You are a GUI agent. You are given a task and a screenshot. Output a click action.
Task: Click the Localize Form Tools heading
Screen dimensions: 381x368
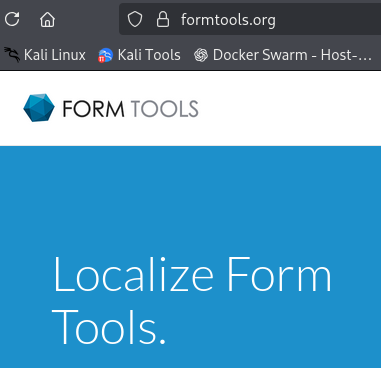coord(192,300)
